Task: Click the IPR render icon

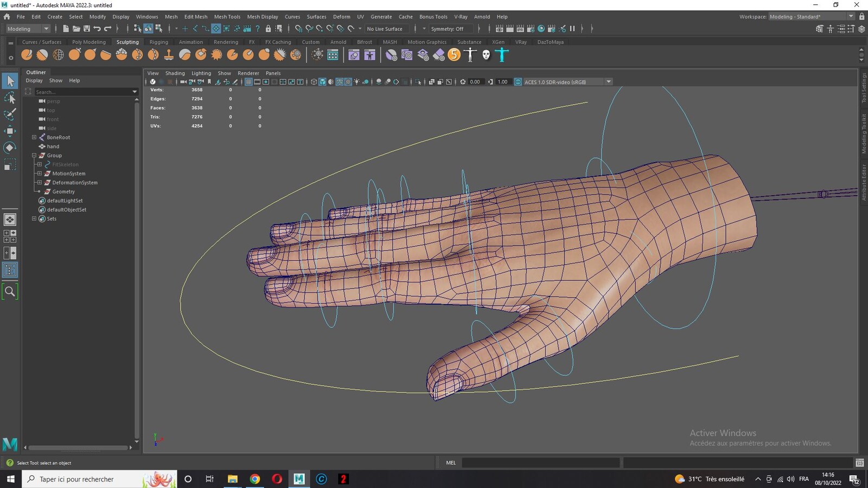Action: [x=520, y=29]
